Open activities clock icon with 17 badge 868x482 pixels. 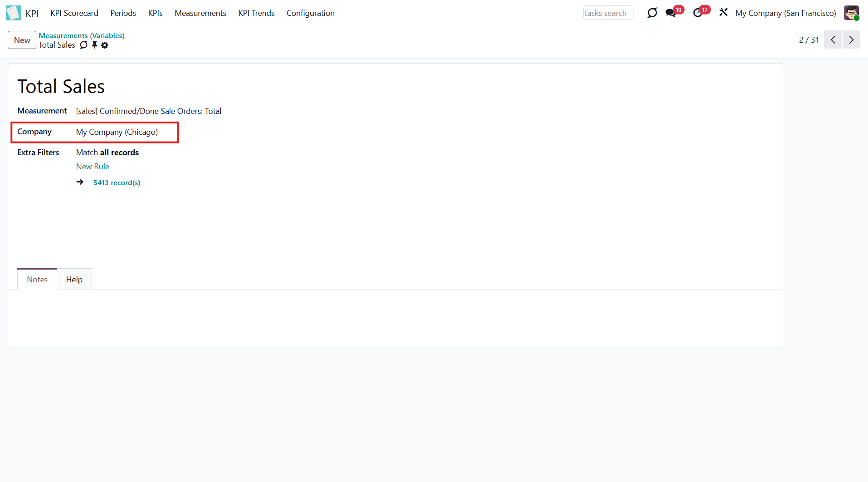pyautogui.click(x=698, y=13)
